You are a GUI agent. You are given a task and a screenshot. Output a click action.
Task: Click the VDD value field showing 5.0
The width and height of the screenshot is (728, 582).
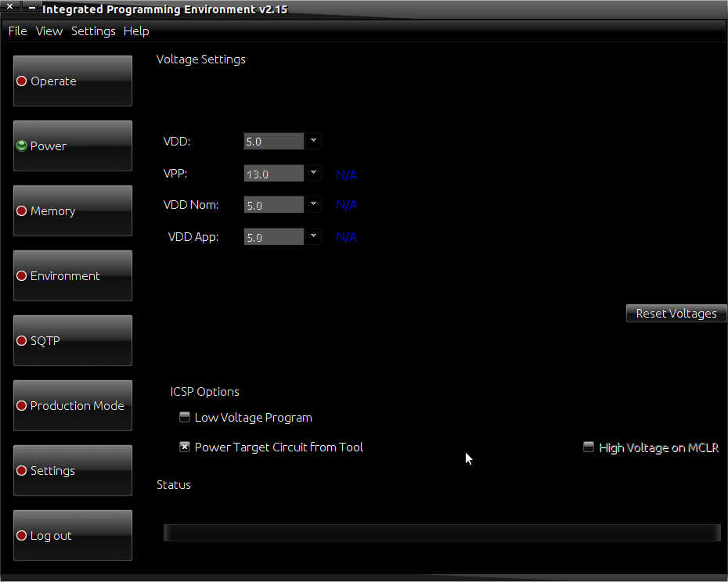(x=274, y=141)
